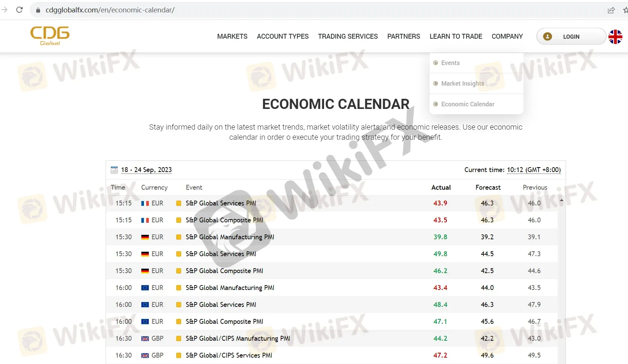Click the LOGIN button
Screen dimensions: 628x364
(x=571, y=36)
